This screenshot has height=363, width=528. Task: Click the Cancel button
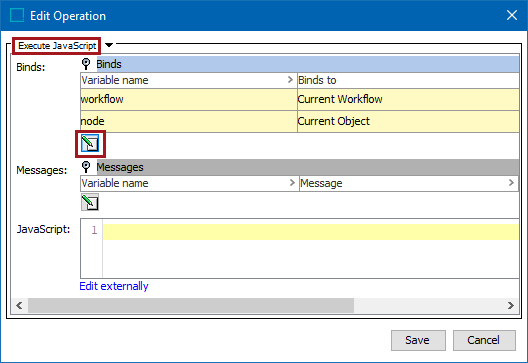pyautogui.click(x=484, y=340)
